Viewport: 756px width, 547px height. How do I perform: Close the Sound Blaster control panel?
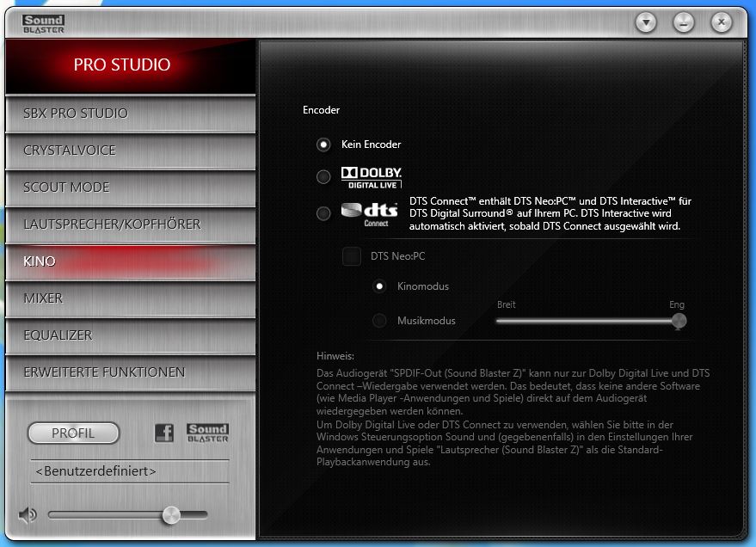(x=722, y=22)
